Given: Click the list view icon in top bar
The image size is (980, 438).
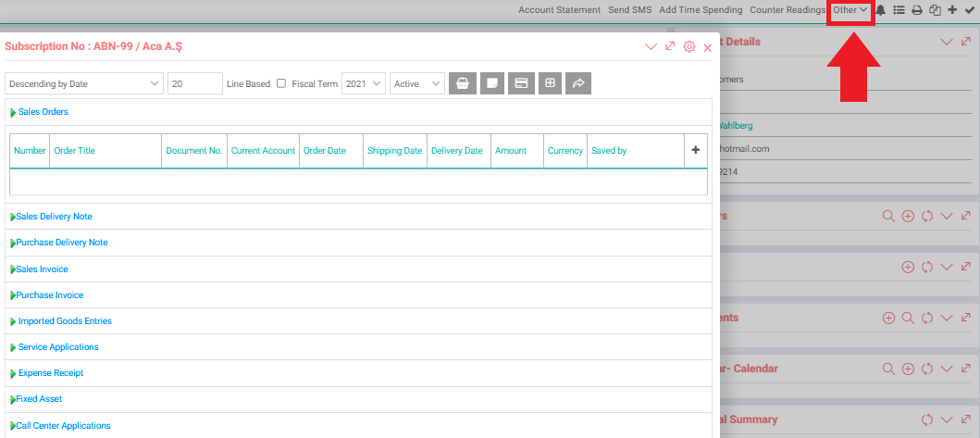Looking at the screenshot, I should coord(899,10).
